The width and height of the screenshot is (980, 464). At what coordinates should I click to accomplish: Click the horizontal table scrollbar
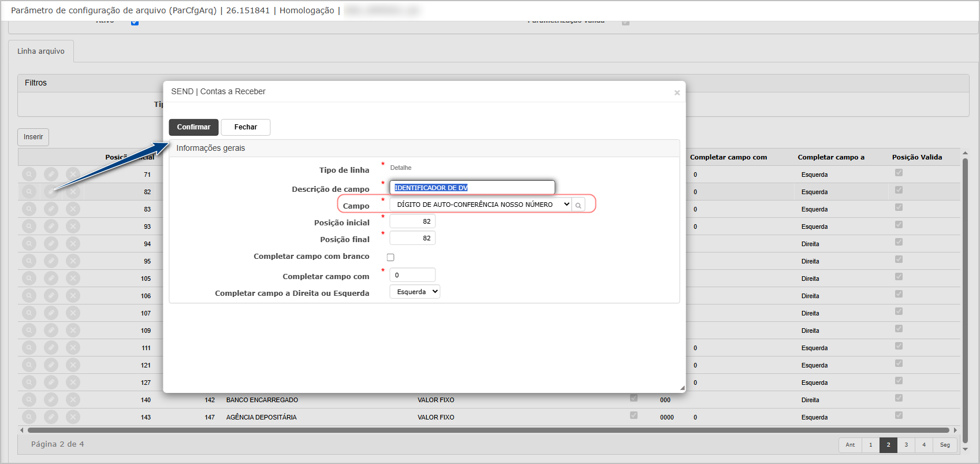(488, 430)
